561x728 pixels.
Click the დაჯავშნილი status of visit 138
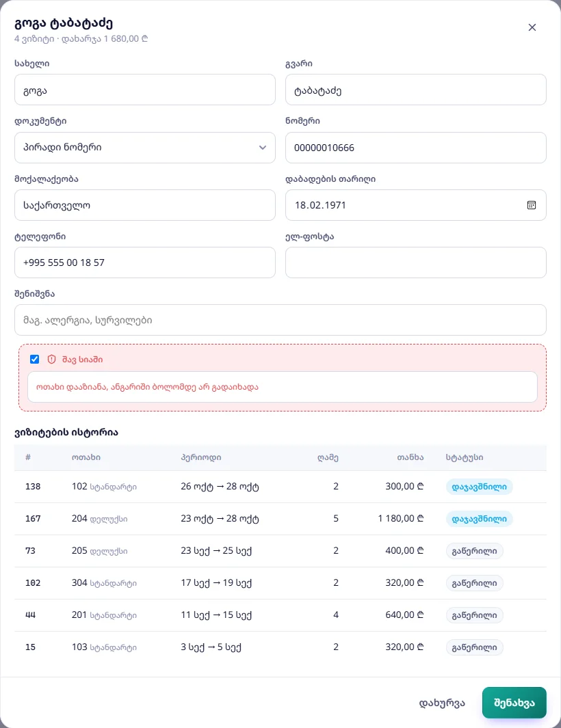click(479, 487)
